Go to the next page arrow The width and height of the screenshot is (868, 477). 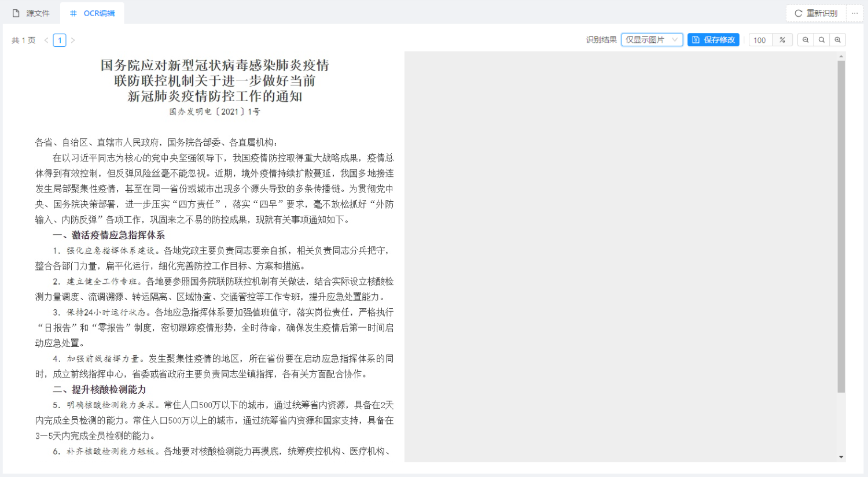tap(73, 40)
